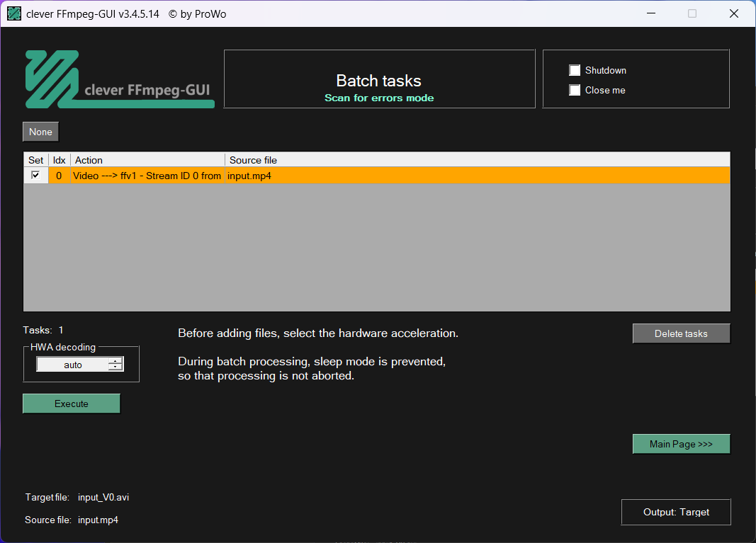Click the Source file column header
This screenshot has height=543, width=756.
[478, 160]
